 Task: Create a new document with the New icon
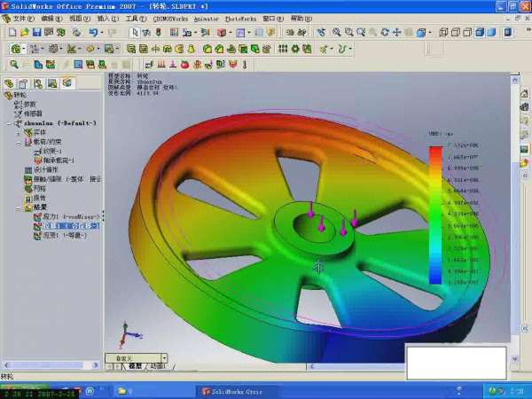pos(12,33)
